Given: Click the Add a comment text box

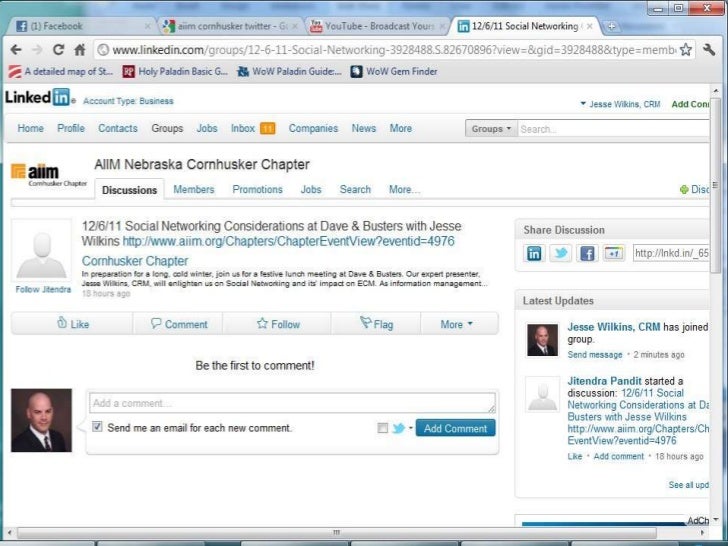Looking at the screenshot, I should pos(292,403).
